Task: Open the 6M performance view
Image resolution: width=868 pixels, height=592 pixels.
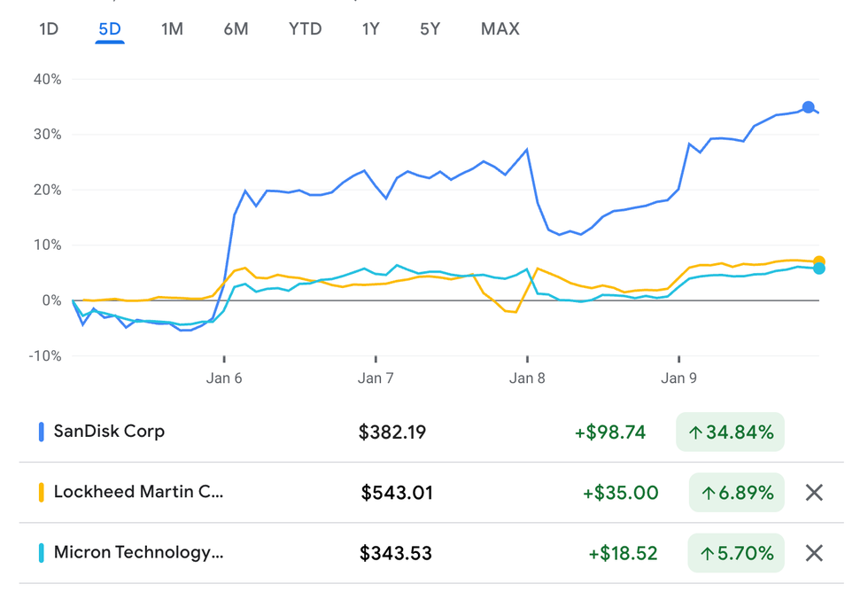Action: pyautogui.click(x=236, y=28)
